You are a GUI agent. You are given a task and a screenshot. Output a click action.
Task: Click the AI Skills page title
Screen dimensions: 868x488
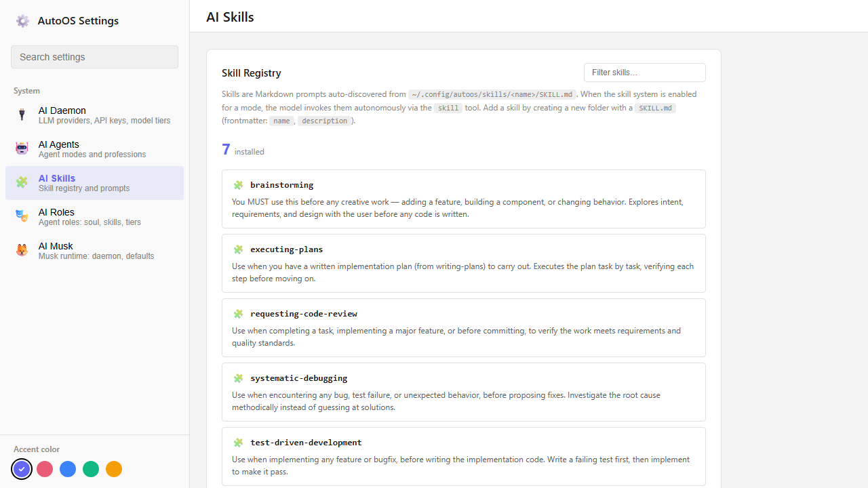[x=230, y=17]
